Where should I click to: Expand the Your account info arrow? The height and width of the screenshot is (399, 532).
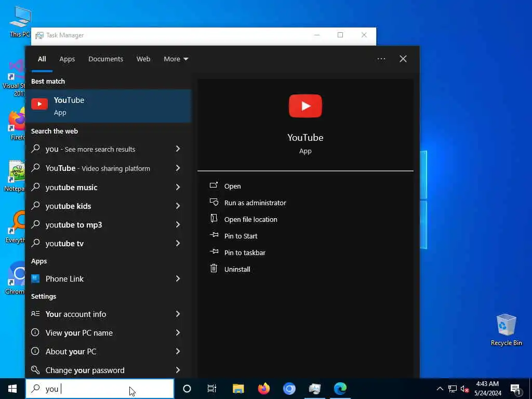pyautogui.click(x=178, y=314)
